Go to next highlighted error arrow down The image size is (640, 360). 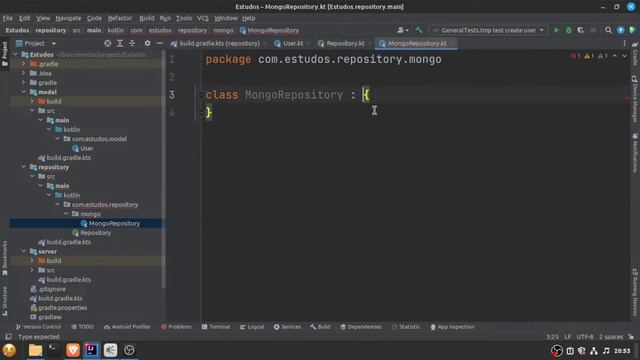pos(624,56)
